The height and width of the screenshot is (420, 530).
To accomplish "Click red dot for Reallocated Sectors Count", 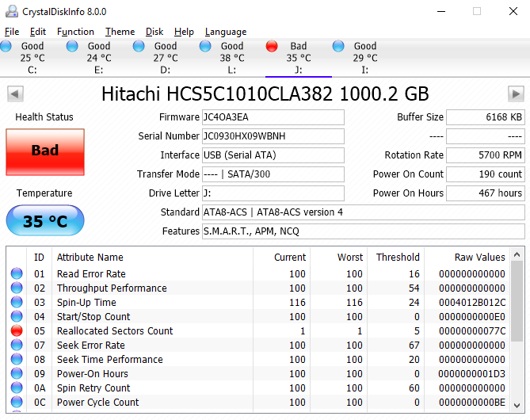I will (x=17, y=330).
